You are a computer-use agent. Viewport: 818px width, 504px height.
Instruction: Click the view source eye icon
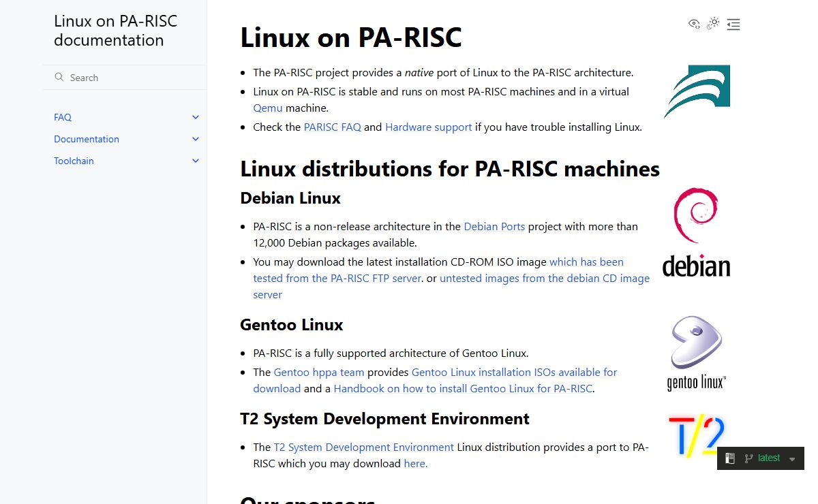[694, 24]
